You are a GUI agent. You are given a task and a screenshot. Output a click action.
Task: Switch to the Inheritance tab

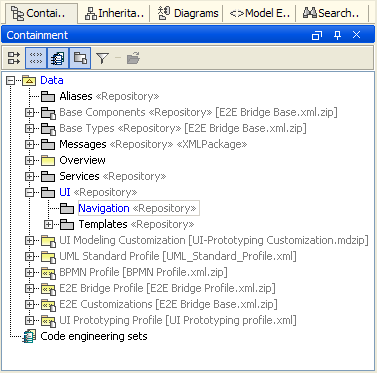coord(115,13)
